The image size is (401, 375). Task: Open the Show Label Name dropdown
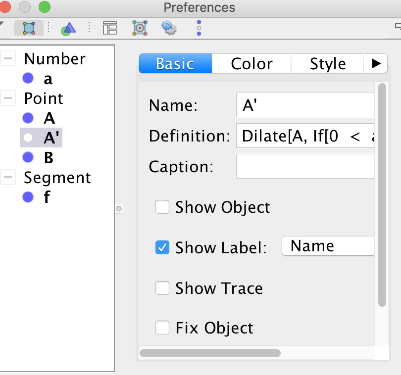click(x=328, y=246)
